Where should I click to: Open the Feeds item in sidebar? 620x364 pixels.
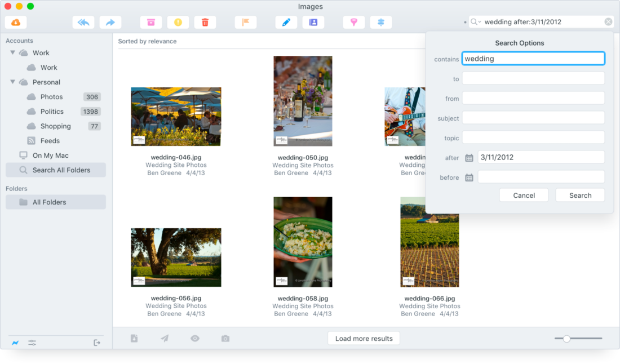tap(50, 141)
